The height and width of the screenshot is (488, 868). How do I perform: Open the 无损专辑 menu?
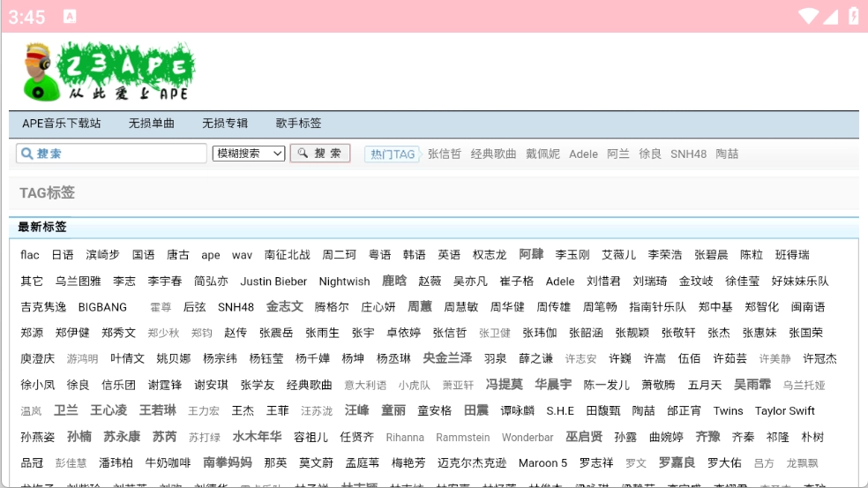(225, 124)
